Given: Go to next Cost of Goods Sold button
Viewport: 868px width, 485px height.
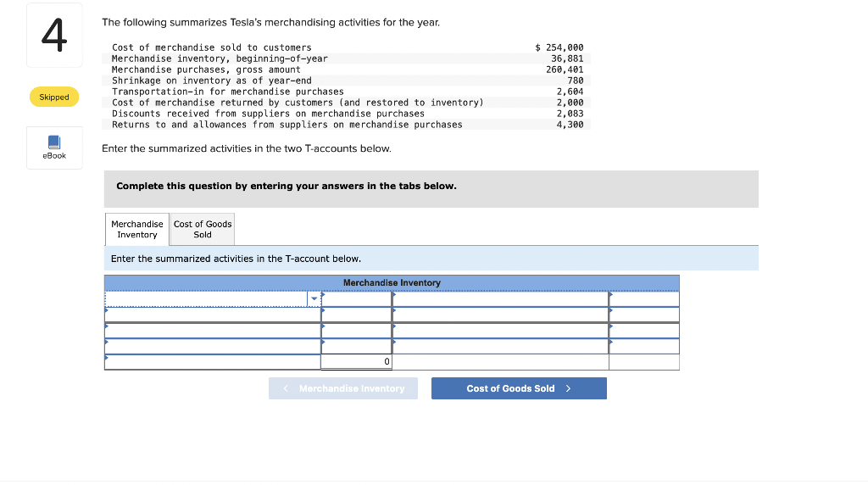Looking at the screenshot, I should 519,388.
